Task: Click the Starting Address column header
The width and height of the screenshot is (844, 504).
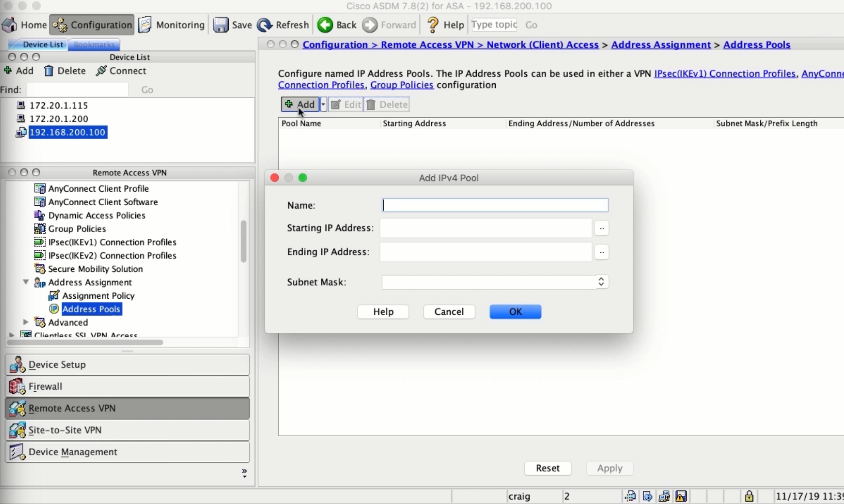Action: (443, 124)
